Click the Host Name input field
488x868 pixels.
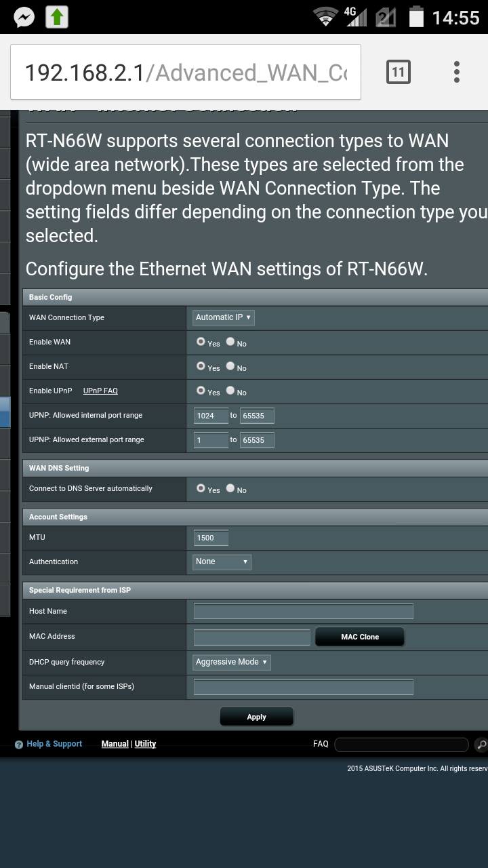coord(303,611)
